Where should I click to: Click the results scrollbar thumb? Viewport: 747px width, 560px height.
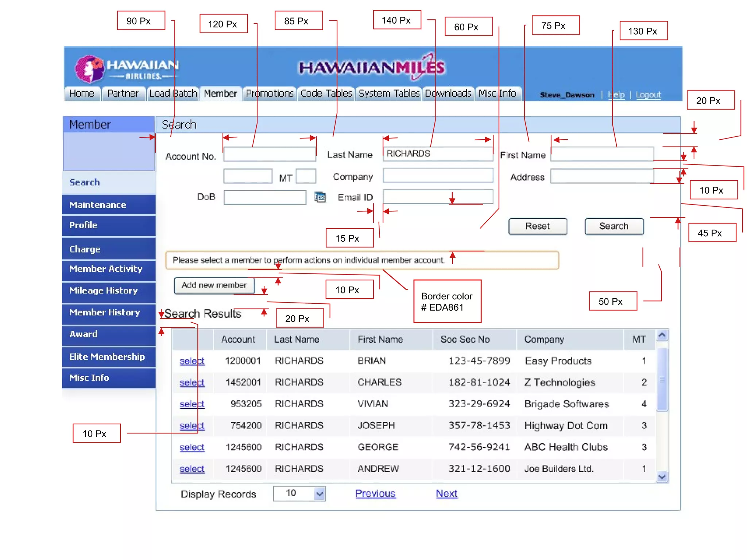point(662,379)
